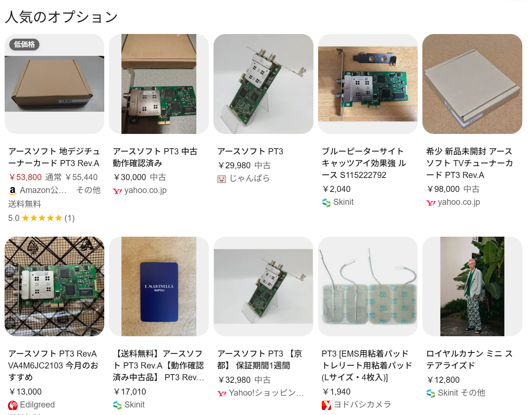Click the Edilgreed seller icon
The width and height of the screenshot is (532, 415).
point(13,405)
